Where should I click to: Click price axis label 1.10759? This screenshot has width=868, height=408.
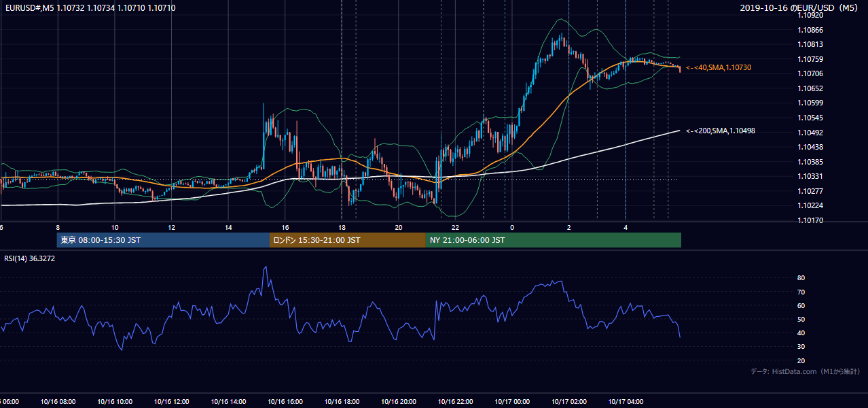[810, 59]
